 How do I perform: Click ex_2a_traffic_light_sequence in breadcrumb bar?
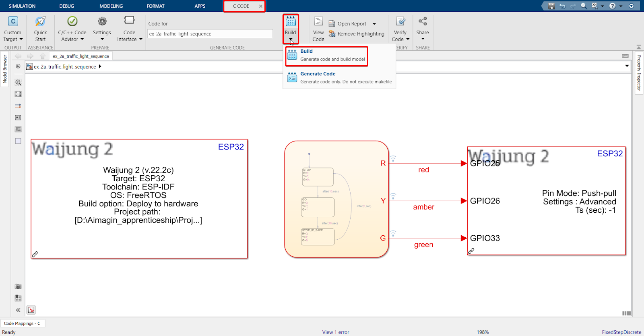point(65,67)
